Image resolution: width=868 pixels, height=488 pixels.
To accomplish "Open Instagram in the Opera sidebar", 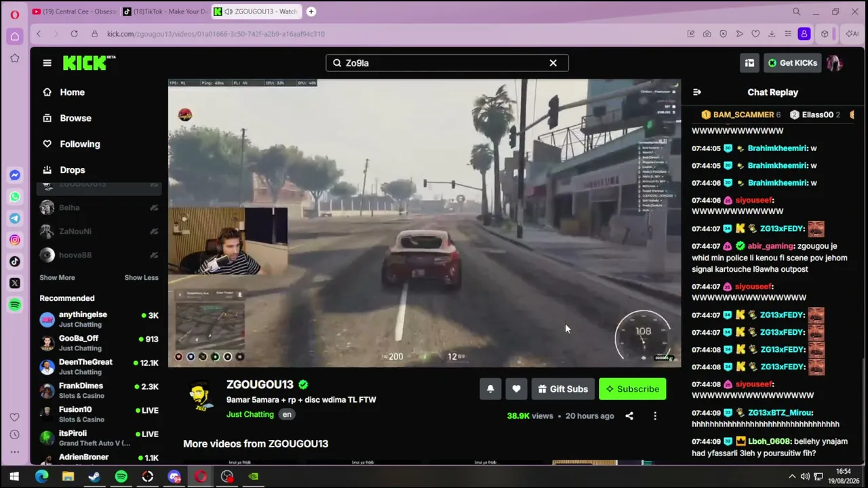I will pyautogui.click(x=15, y=240).
